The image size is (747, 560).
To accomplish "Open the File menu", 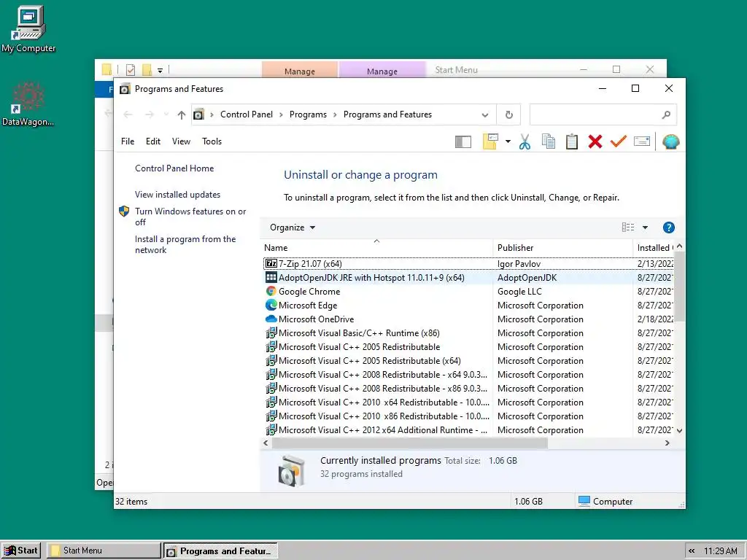I will coord(128,141).
